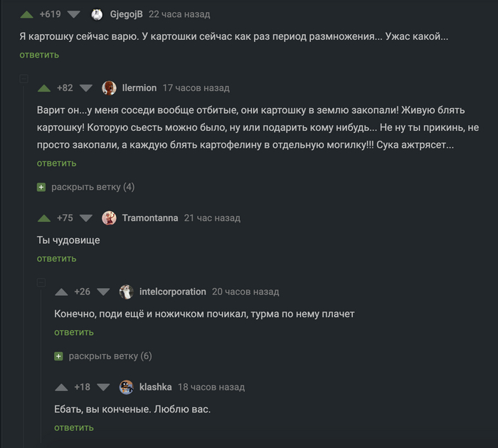Click ответить under Tramontanna's comment
The height and width of the screenshot is (448, 498).
click(56, 258)
